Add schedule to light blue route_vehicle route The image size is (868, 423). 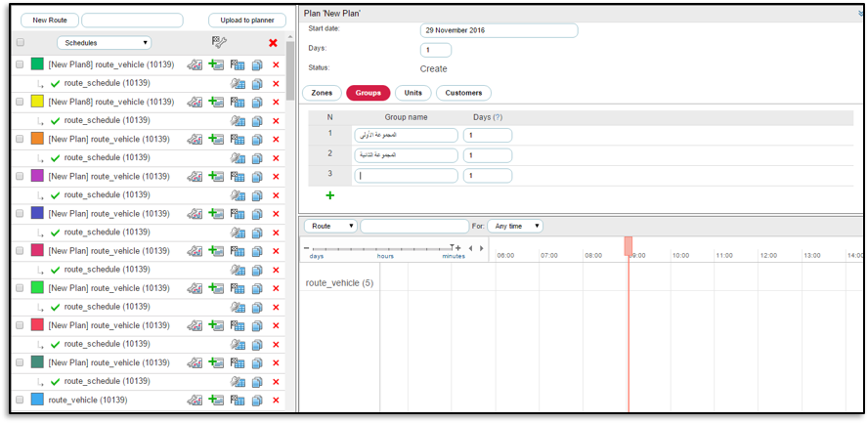216,400
